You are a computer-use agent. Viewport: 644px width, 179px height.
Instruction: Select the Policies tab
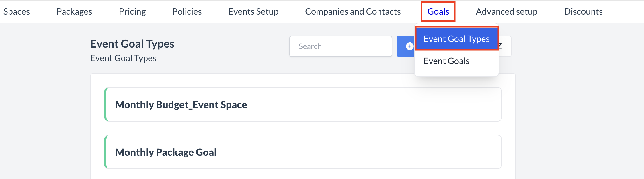[187, 11]
